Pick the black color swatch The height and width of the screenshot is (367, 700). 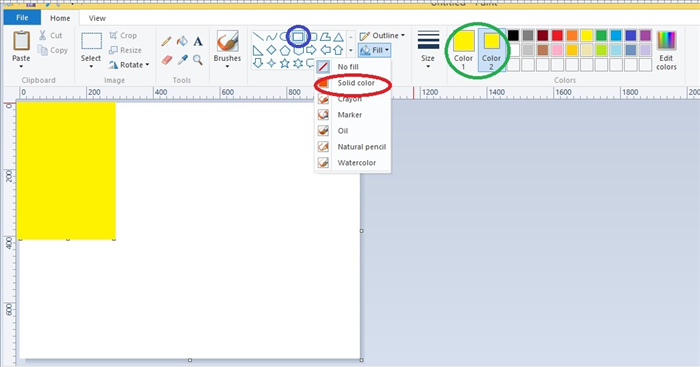(513, 35)
